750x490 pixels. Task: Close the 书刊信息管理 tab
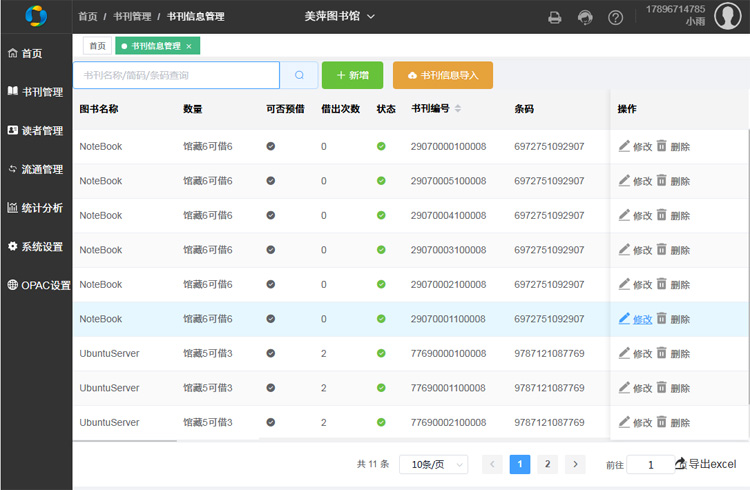189,46
